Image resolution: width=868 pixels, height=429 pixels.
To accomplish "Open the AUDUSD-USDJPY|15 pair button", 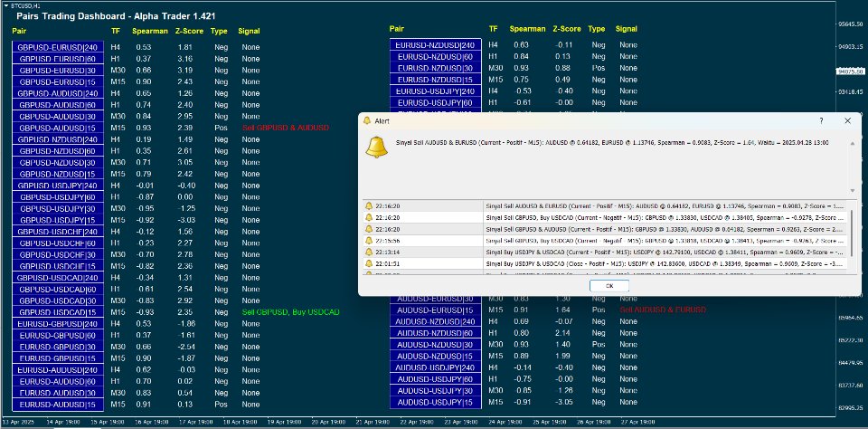I will click(436, 403).
